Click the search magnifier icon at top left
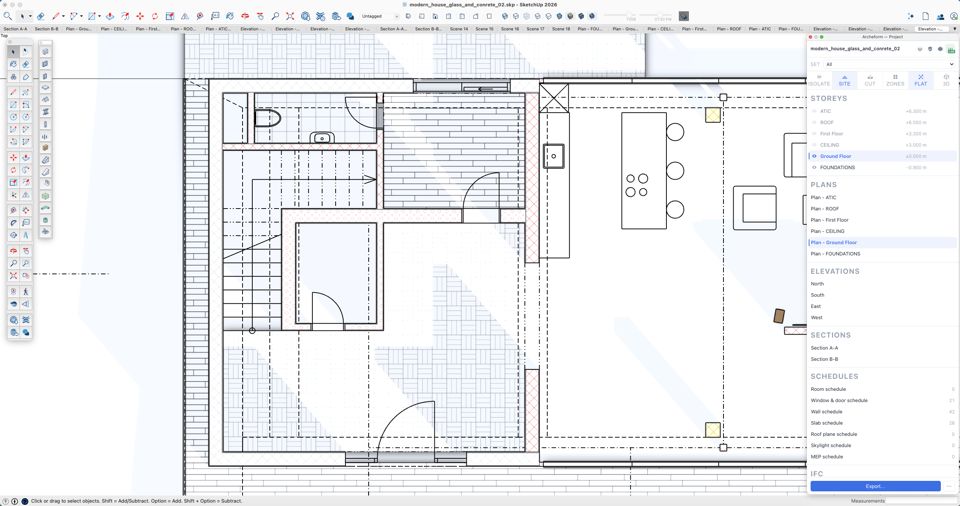This screenshot has height=506, width=960. click(8, 16)
